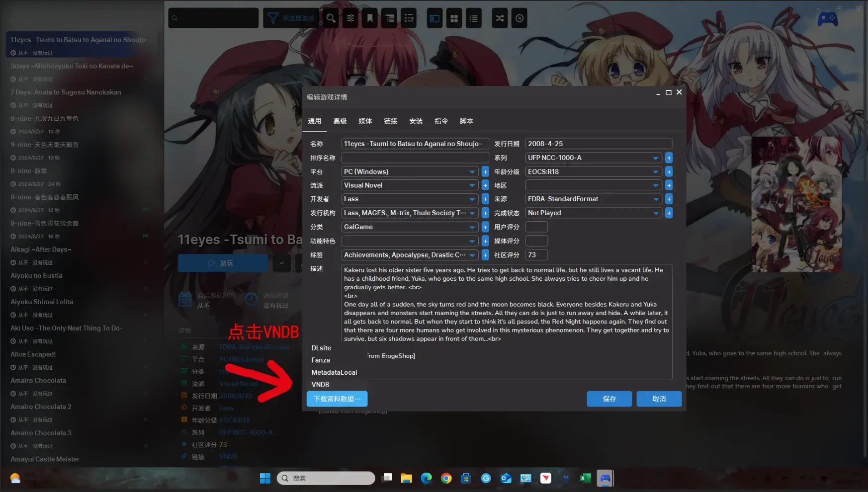868x492 pixels.
Task: Switch to the 安装 tab
Action: pos(416,121)
